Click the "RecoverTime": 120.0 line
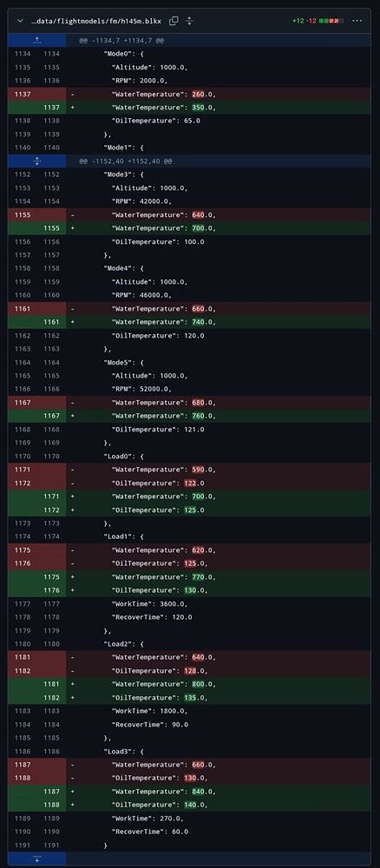Viewport: 380px width, 868px height. coord(152,617)
